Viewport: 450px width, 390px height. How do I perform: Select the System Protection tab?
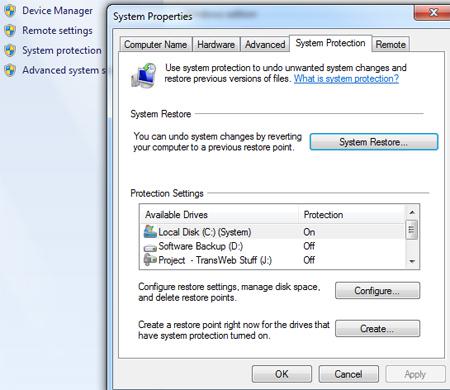point(330,43)
